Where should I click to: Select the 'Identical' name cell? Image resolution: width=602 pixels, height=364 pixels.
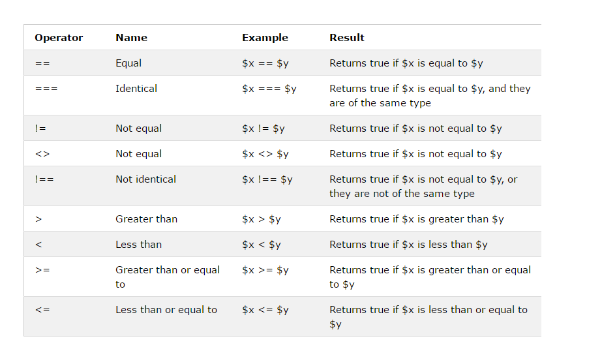pos(136,89)
